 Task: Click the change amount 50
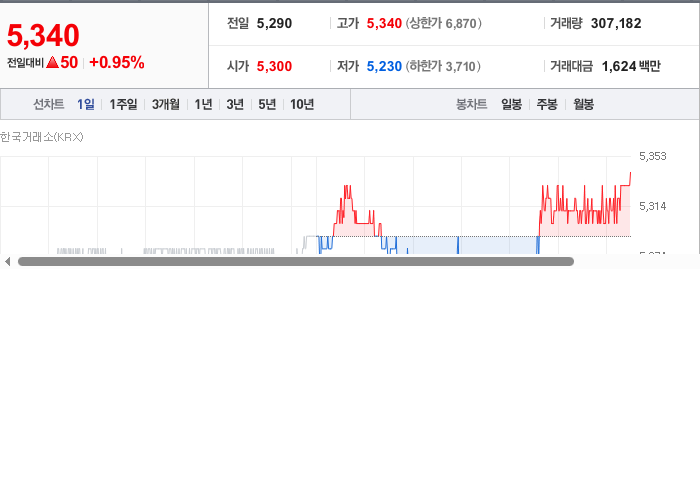click(x=69, y=62)
